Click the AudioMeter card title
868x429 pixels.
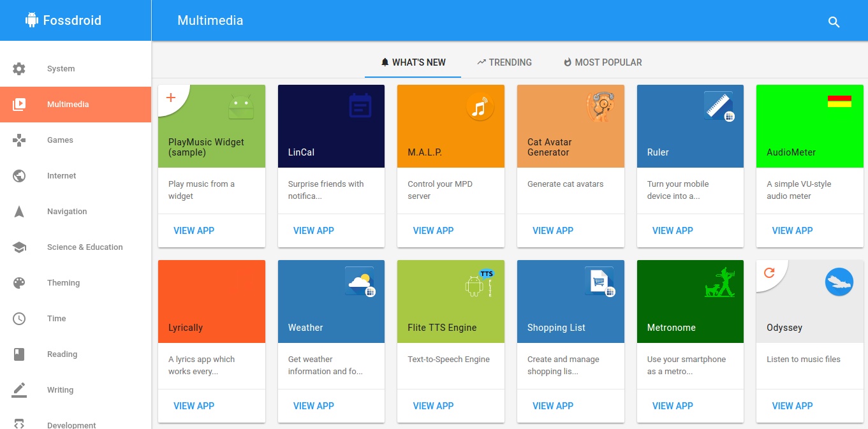(x=791, y=152)
